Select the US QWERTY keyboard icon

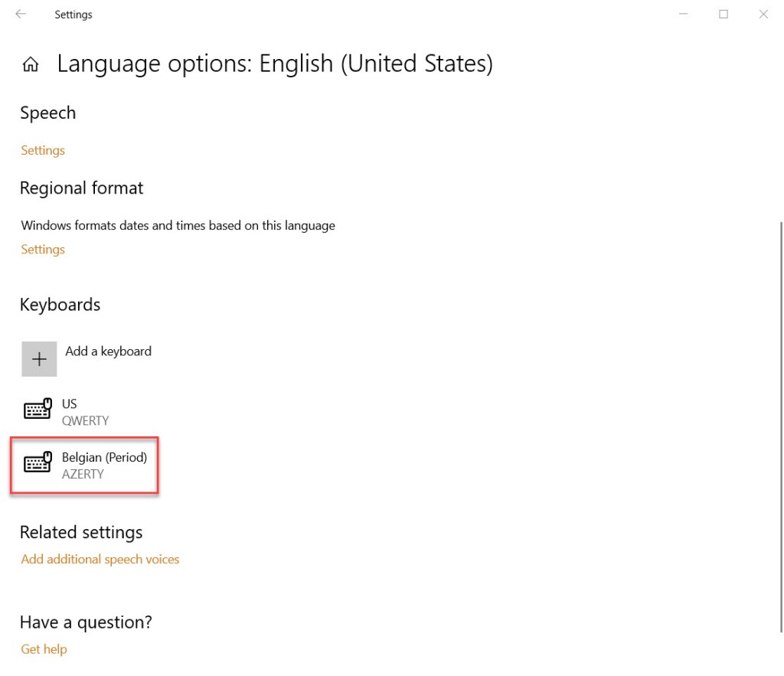38,410
